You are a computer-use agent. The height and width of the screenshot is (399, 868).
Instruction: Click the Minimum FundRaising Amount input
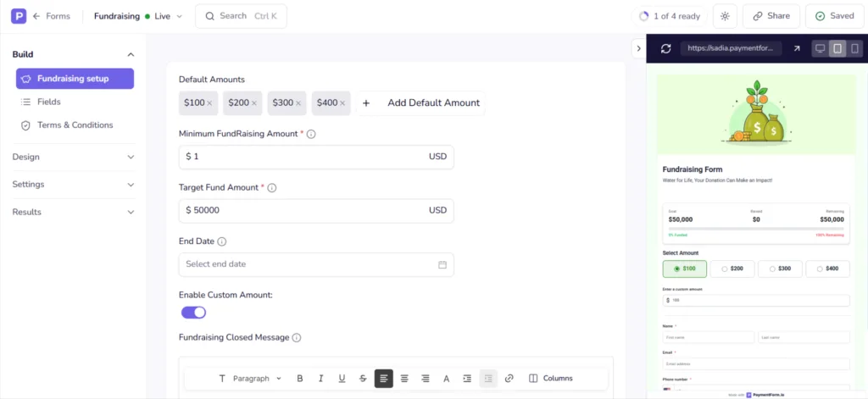tap(316, 158)
